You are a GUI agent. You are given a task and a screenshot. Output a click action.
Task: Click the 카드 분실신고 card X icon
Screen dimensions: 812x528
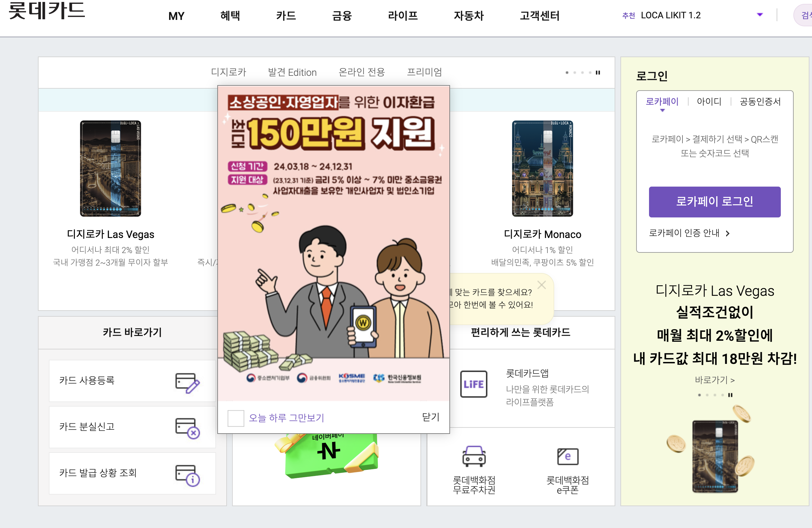tap(187, 428)
